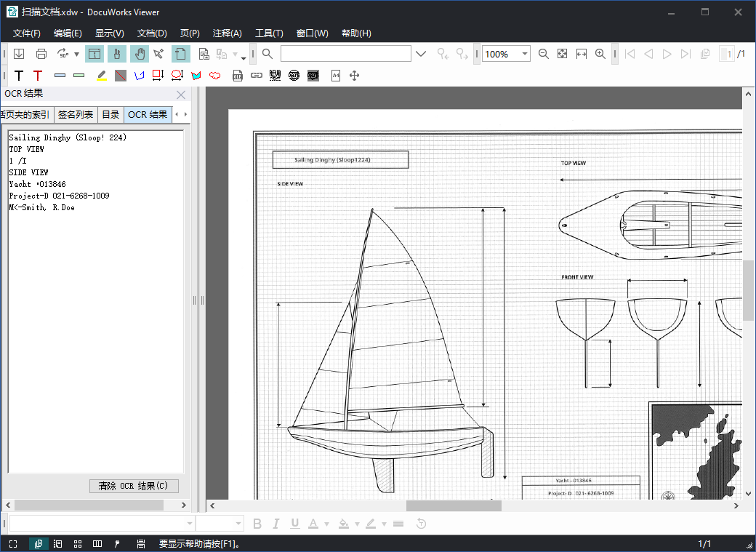Switch to the 目录 tab
756x552 pixels.
point(110,115)
